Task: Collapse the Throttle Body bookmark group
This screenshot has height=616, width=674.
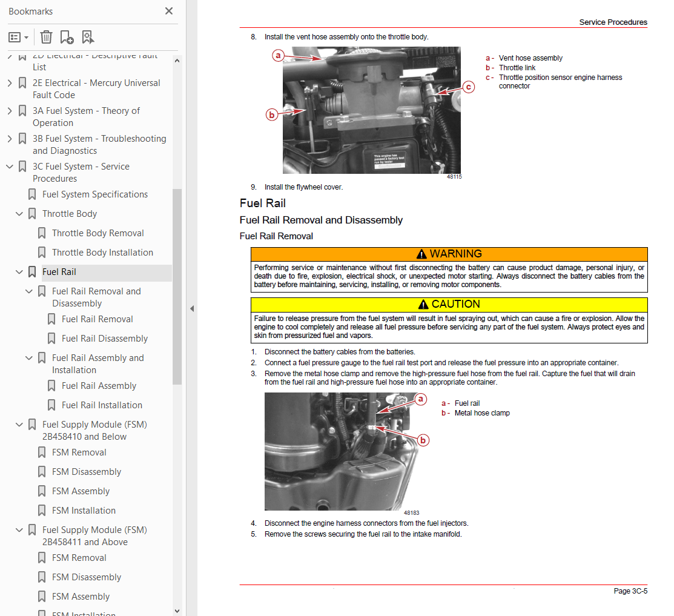Action: coord(19,214)
